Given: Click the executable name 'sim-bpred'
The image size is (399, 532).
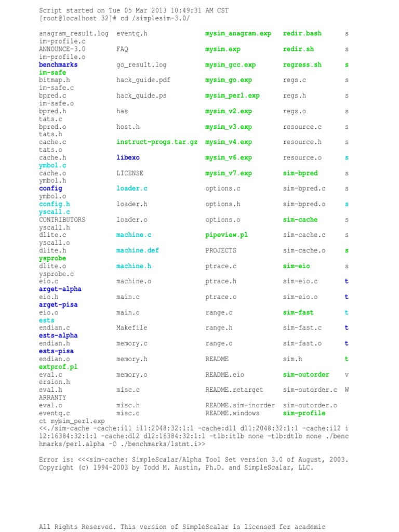Looking at the screenshot, I should (x=300, y=174).
